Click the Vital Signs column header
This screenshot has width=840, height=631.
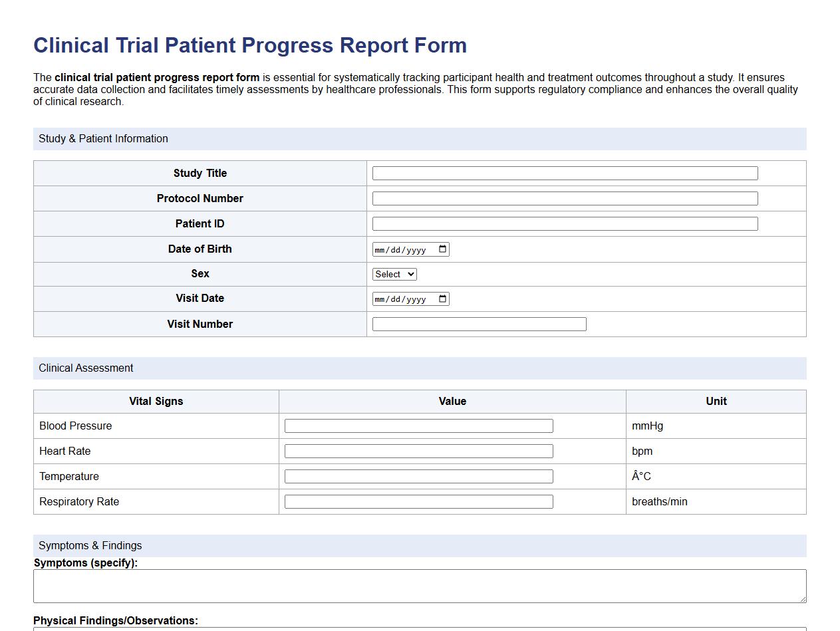[x=156, y=401]
